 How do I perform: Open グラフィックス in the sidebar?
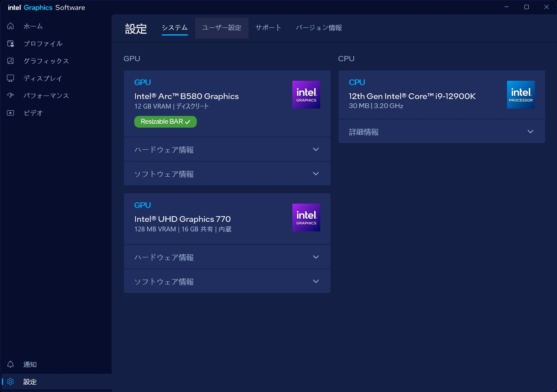point(56,61)
